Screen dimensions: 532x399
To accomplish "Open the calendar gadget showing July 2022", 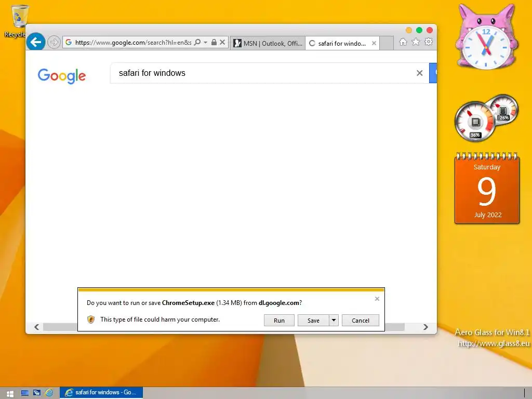I will (x=487, y=188).
